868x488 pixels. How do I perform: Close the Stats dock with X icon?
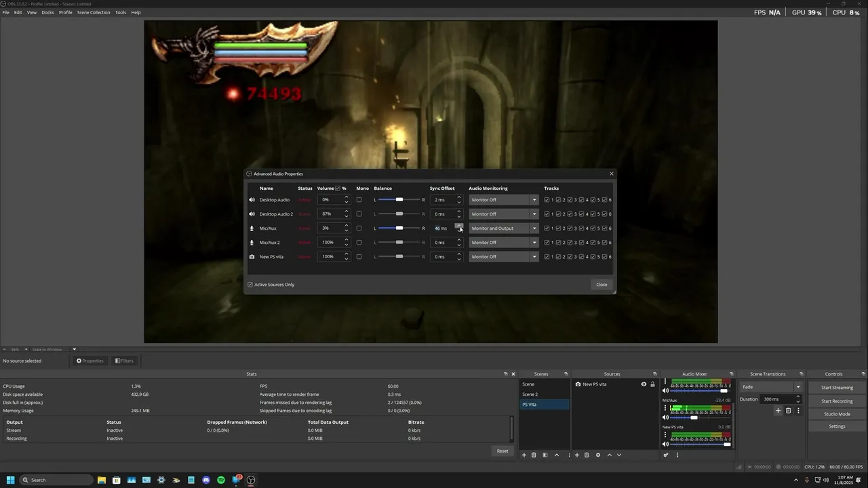[513, 373]
